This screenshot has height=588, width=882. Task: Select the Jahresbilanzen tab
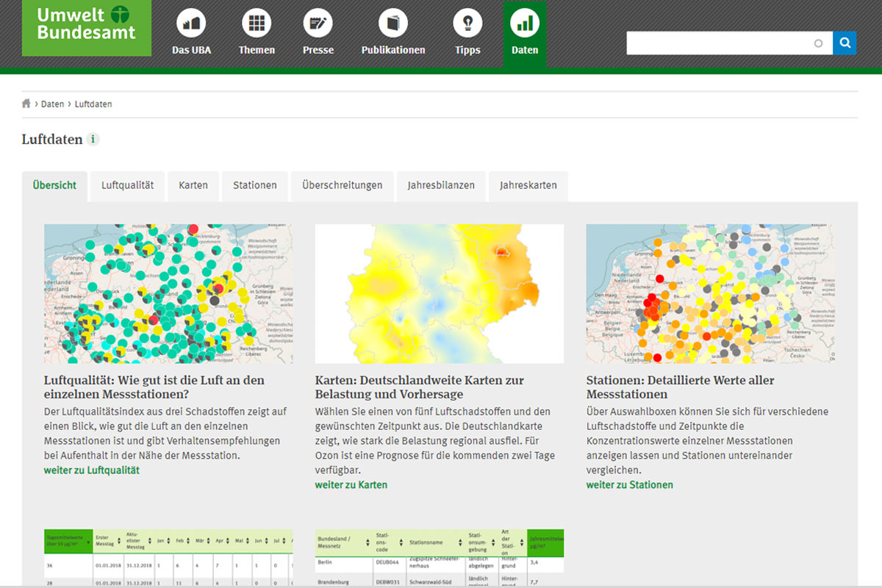(441, 185)
